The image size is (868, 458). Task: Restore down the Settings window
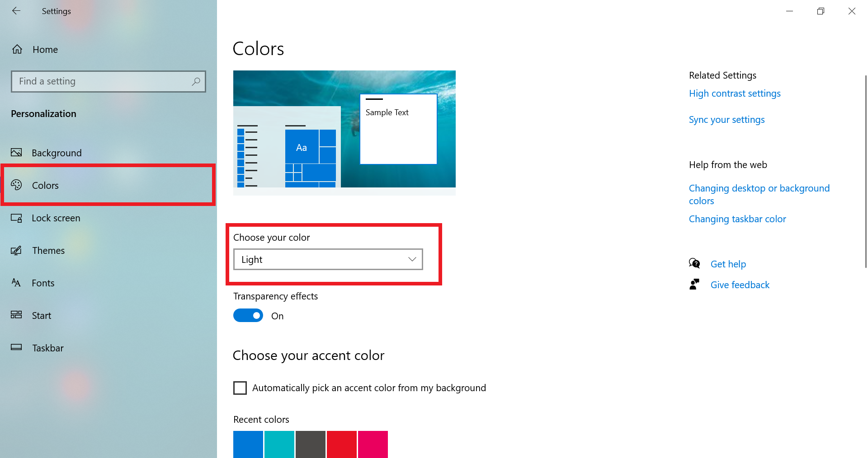(x=821, y=11)
